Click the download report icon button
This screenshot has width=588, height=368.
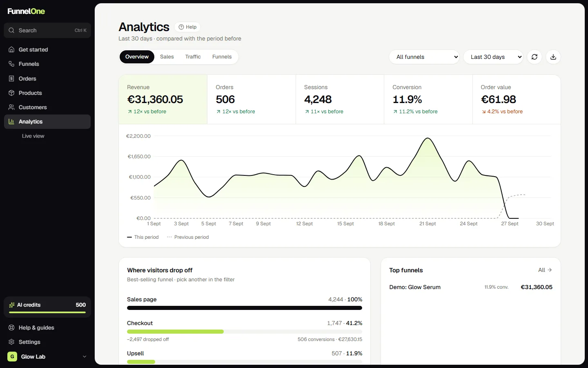point(553,57)
